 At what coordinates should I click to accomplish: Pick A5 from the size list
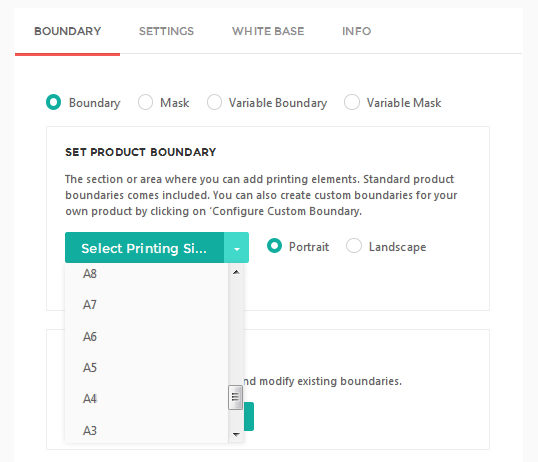click(x=147, y=368)
